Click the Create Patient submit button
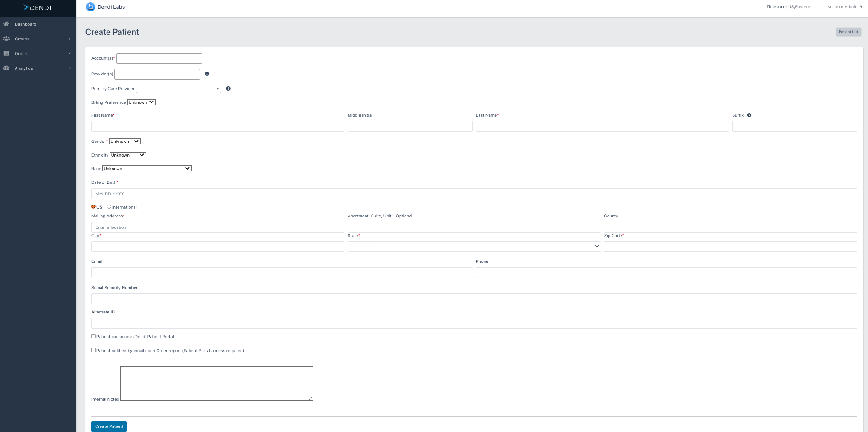Viewport: 868px width, 432px height. (109, 426)
